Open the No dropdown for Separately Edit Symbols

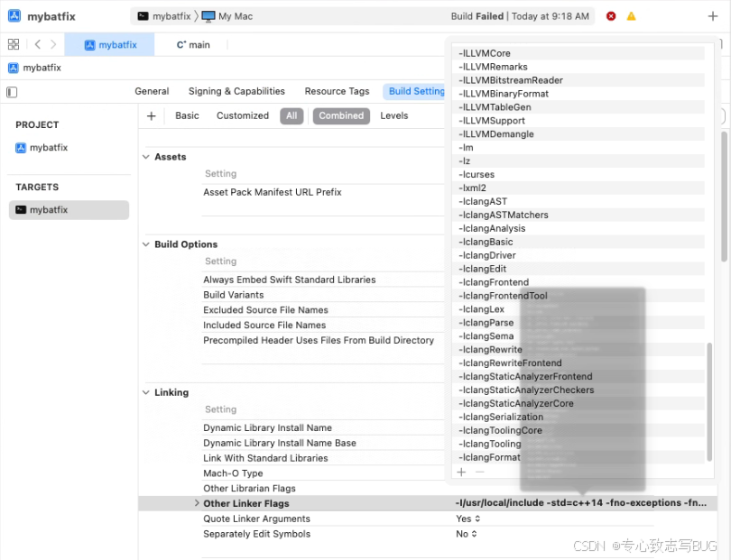point(465,534)
